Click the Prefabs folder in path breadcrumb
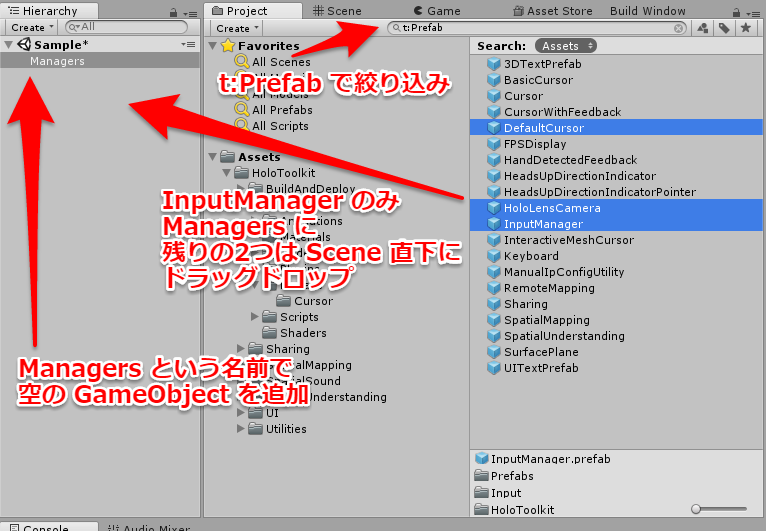Screen dimensions: 766x531 pos(512,476)
